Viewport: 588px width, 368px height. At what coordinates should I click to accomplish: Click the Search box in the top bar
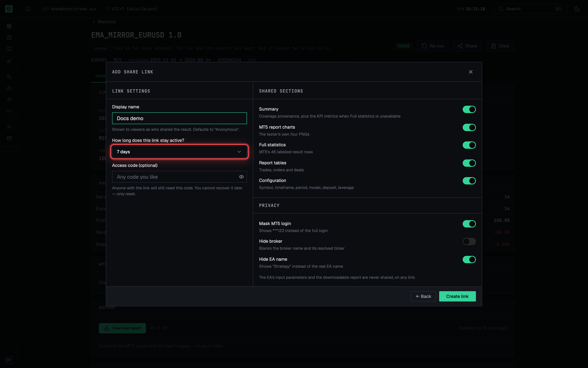pos(530,9)
